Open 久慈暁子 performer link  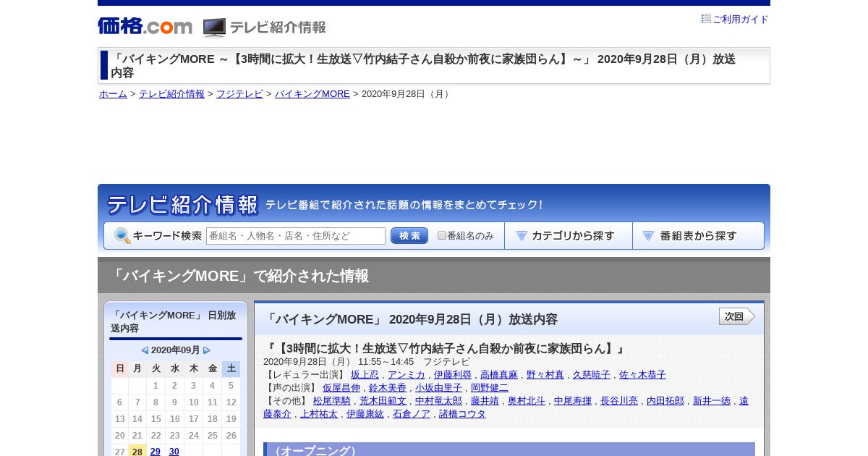pos(592,375)
